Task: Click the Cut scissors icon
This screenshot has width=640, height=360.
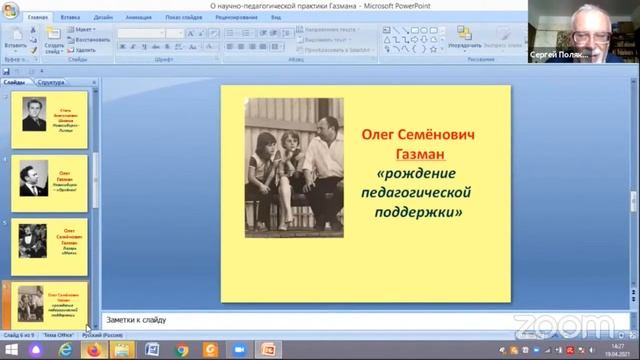Action: 33,30
